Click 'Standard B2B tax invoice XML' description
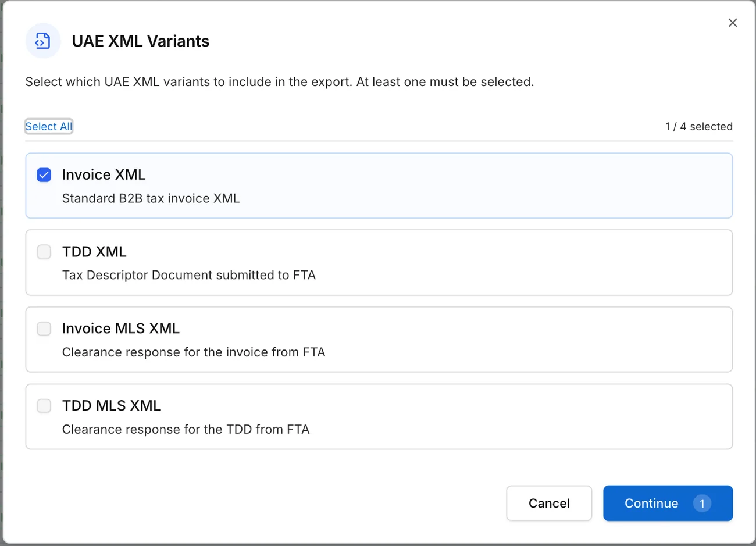 pos(151,198)
